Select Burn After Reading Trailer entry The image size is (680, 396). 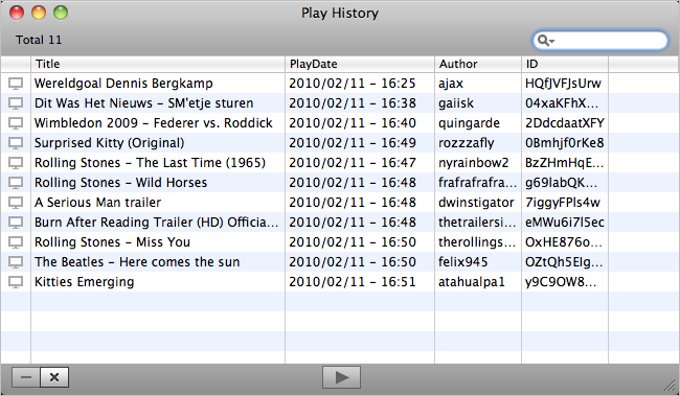(x=340, y=223)
